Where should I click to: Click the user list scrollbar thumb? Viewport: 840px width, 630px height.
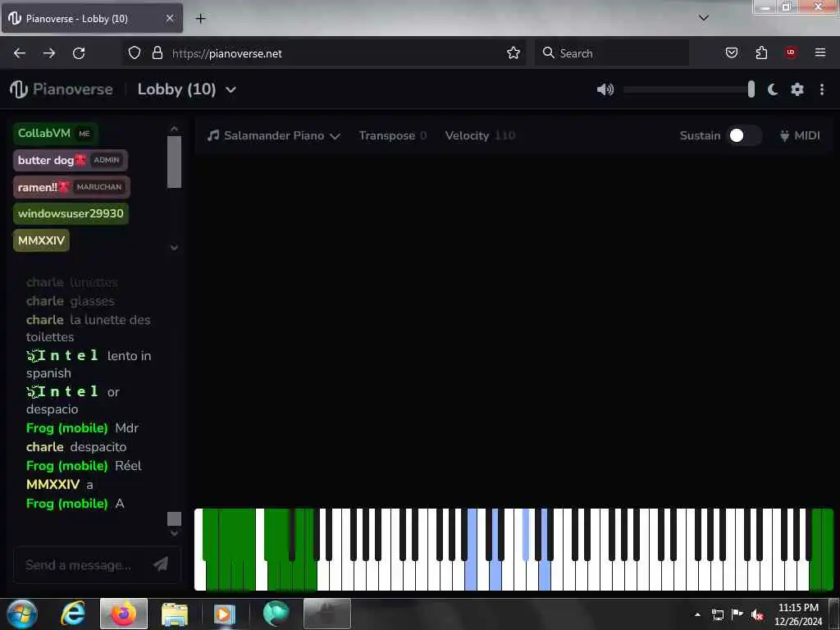(x=174, y=162)
